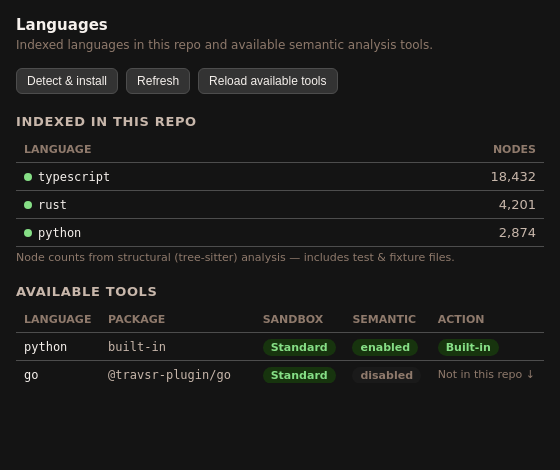The image size is (560, 470).
Task: Click the green dot beside typescript
Action: pos(28,177)
